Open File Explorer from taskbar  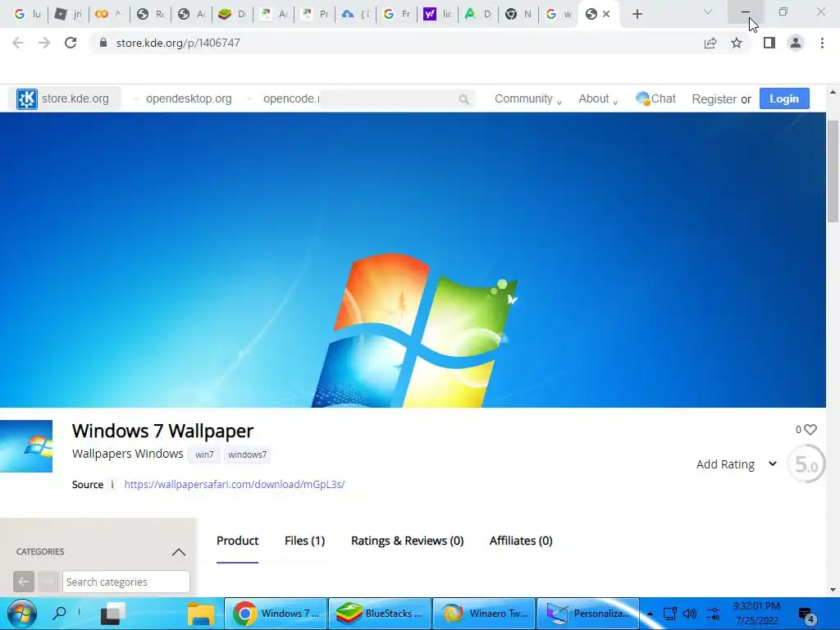(x=201, y=614)
